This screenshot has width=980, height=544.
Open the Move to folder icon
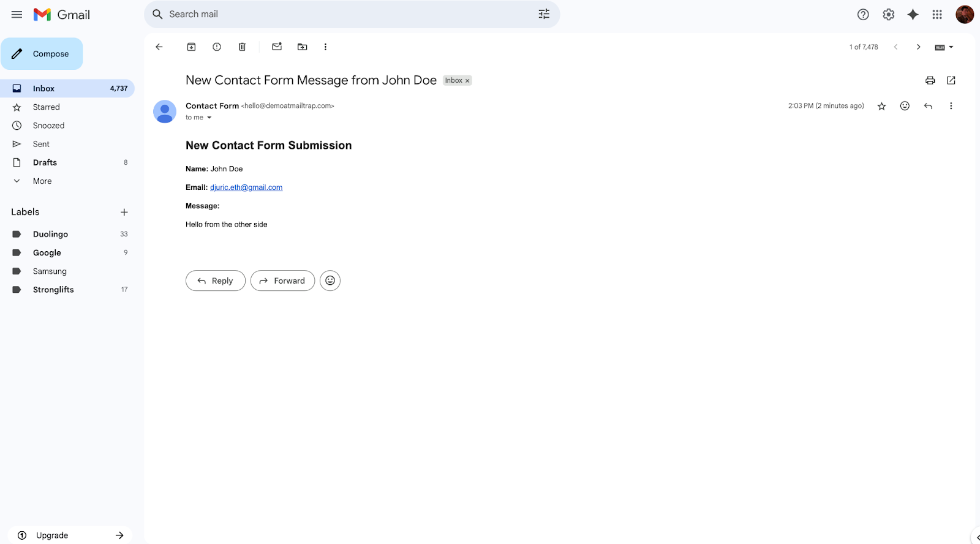(303, 47)
